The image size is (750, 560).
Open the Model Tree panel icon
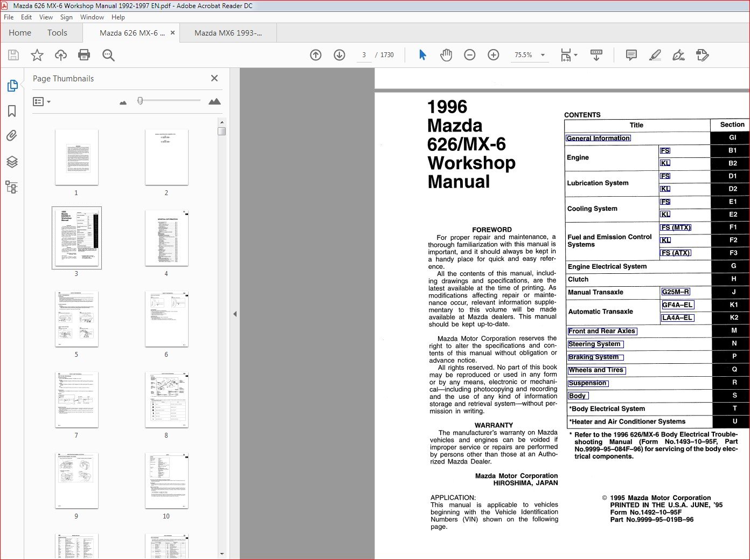[x=12, y=187]
